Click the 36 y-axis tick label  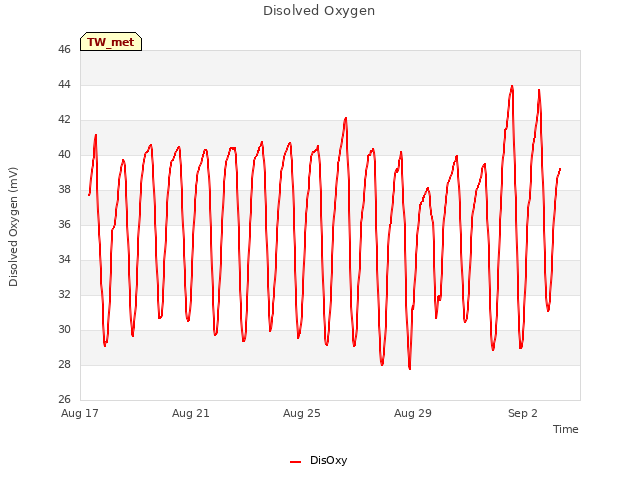(64, 224)
